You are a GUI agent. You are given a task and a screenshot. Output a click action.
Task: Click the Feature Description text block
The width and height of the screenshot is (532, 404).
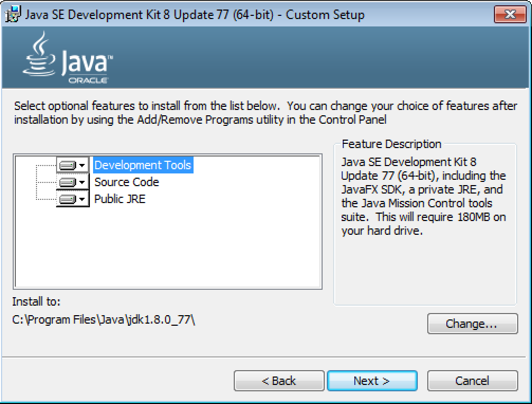424,196
